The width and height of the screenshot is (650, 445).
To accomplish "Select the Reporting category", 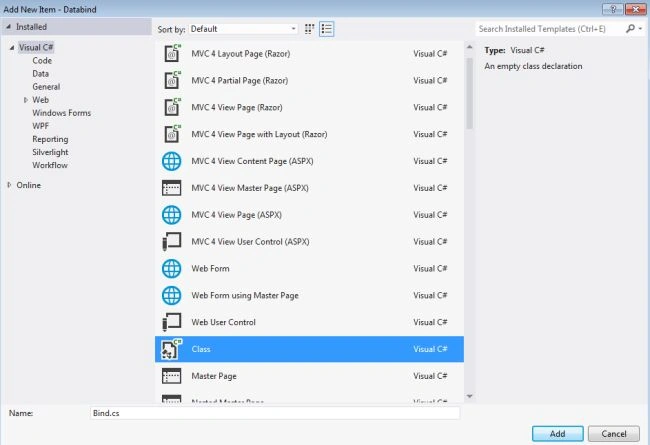I will point(50,139).
